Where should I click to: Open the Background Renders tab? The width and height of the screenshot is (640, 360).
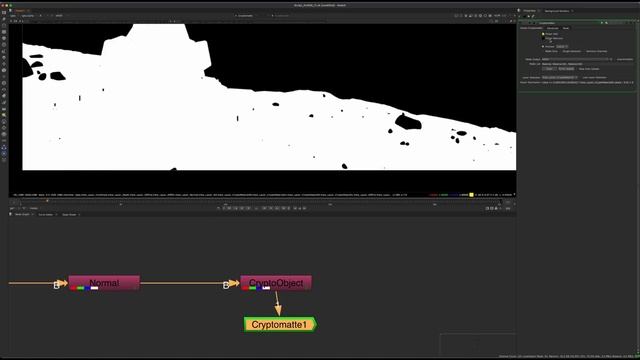557,11
